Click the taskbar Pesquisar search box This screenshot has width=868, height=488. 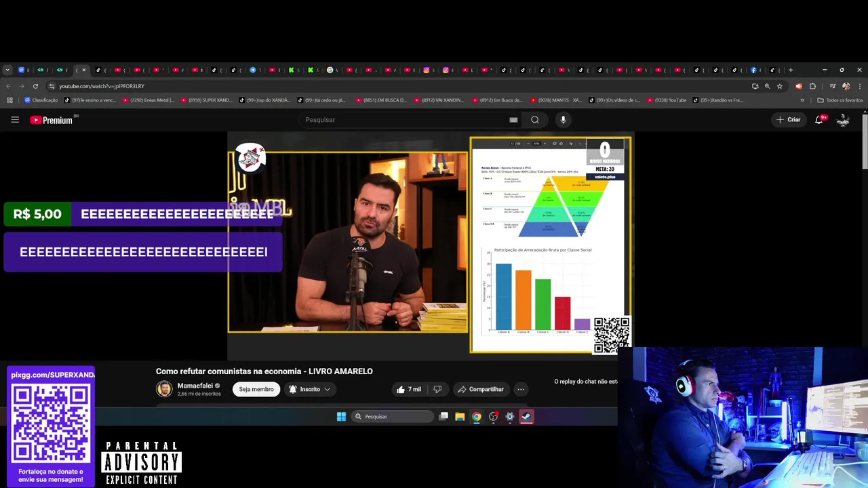click(x=393, y=417)
